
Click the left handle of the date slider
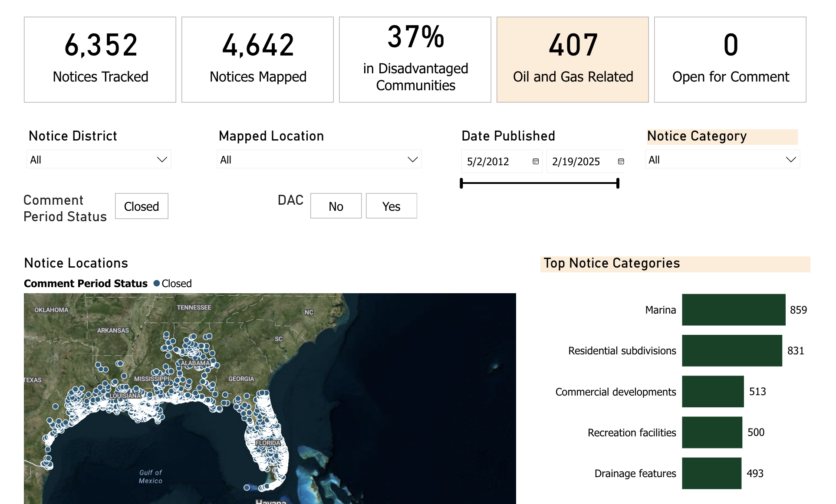pyautogui.click(x=462, y=183)
